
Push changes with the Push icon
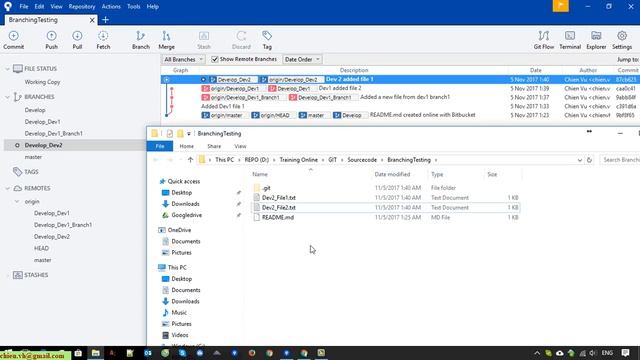(51, 40)
